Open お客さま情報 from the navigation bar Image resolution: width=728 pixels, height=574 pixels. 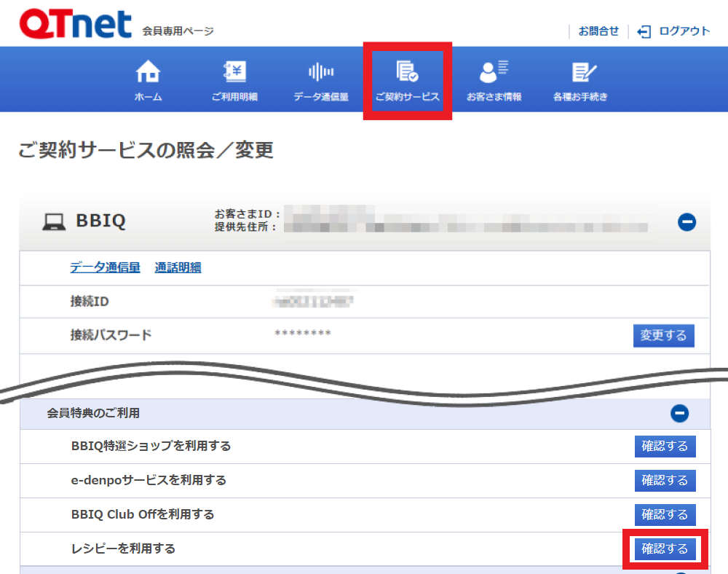point(494,80)
